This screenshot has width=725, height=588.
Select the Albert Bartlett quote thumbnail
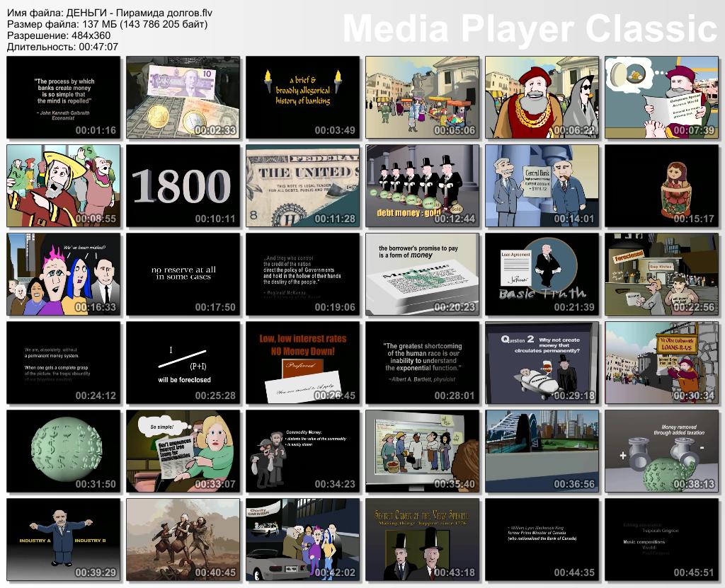pos(423,362)
